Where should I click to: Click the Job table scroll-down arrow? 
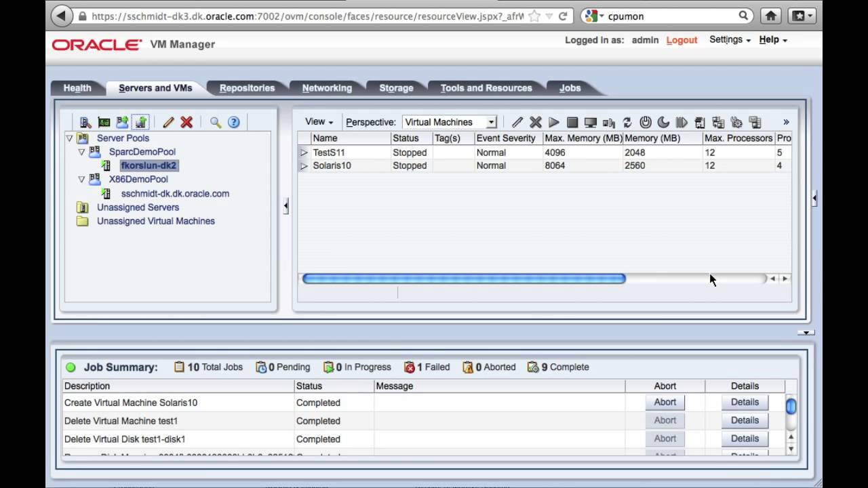791,449
